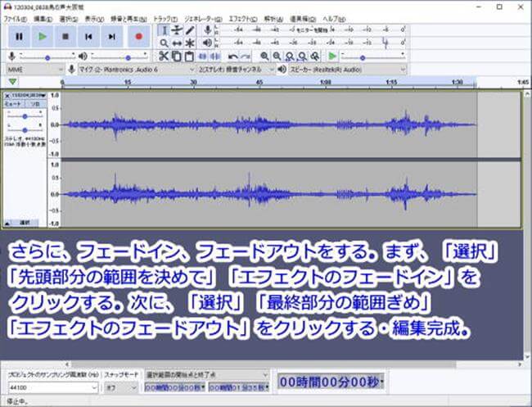Skip to the start of the track
Viewport: 532px width, 407px height.
pyautogui.click(x=88, y=36)
